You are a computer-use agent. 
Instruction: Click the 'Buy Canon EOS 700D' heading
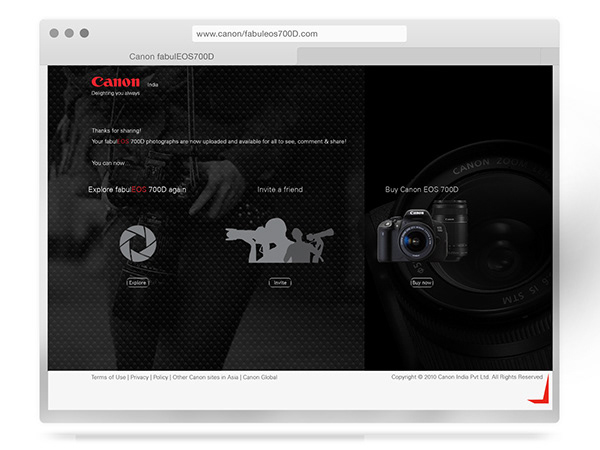click(422, 189)
